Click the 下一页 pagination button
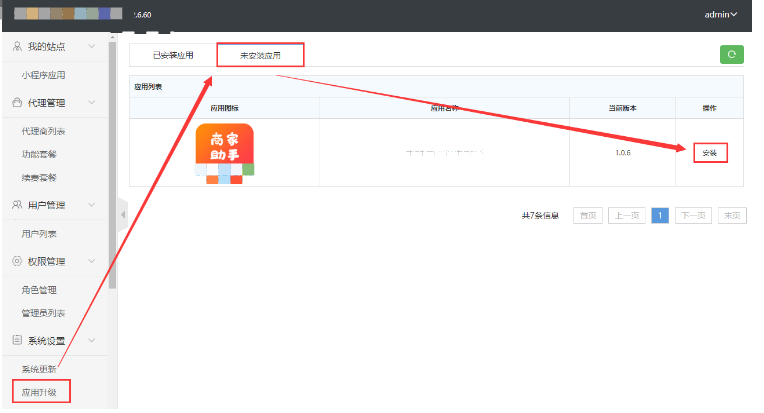764x413 pixels. click(693, 215)
